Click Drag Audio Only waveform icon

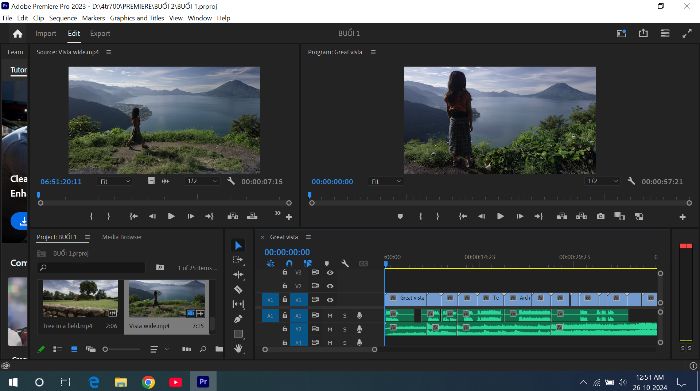coord(166,181)
